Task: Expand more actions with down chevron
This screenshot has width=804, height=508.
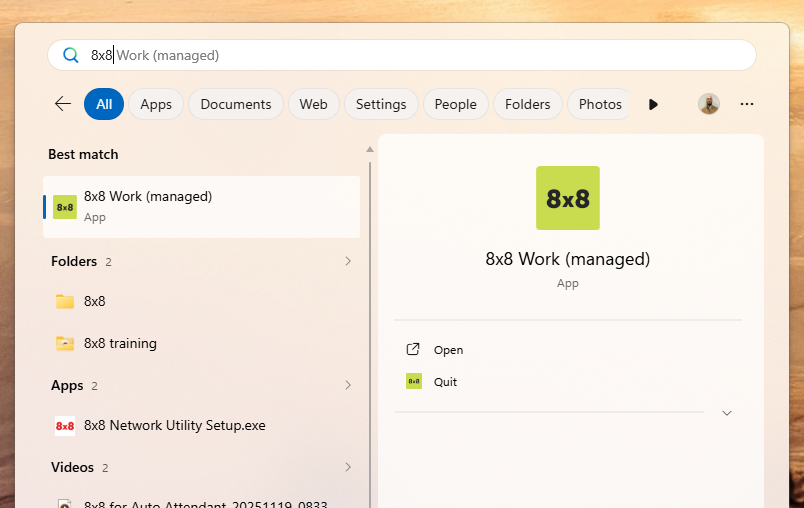Action: (727, 413)
